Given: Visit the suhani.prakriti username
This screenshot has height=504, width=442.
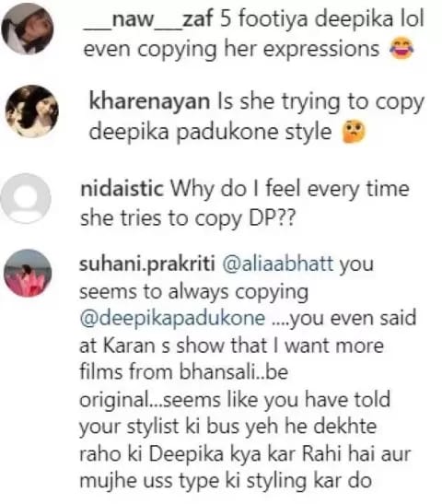Looking at the screenshot, I should pos(147,264).
